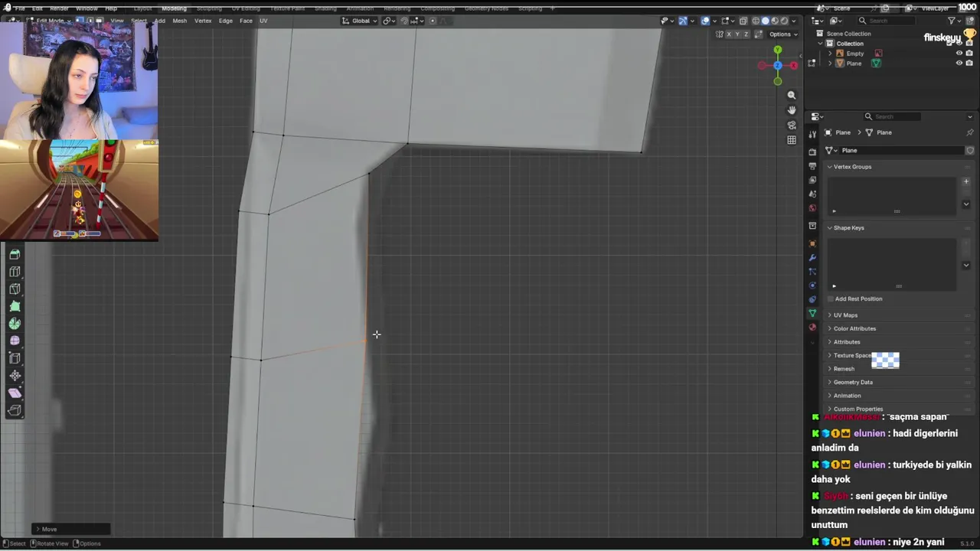Screen dimensions: 980x551
Task: Click the Plane mesh name field
Action: 900,151
